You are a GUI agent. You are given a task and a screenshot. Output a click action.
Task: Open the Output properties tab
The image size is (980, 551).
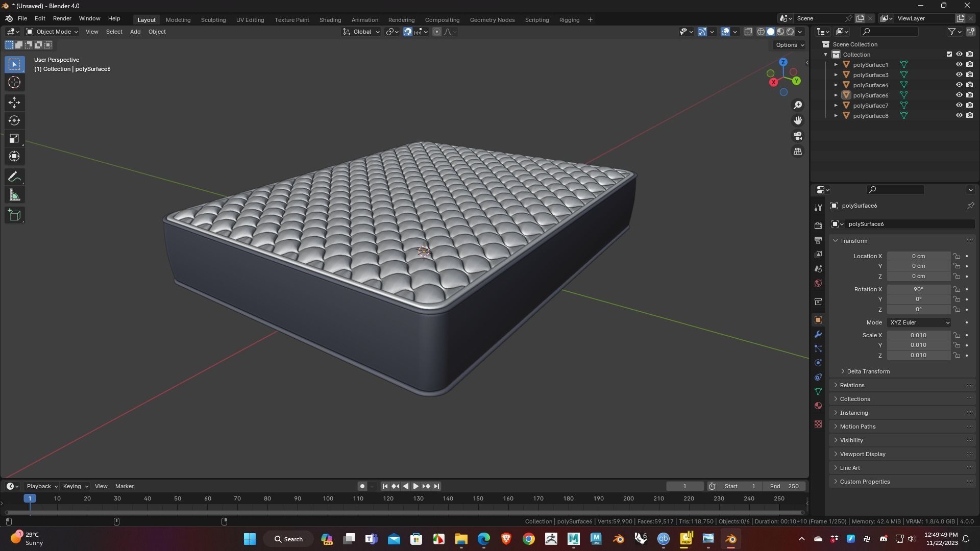(818, 240)
